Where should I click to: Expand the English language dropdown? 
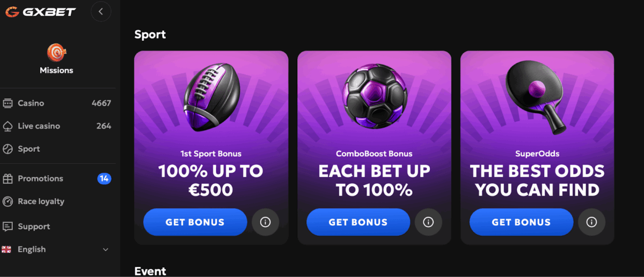pos(32,250)
